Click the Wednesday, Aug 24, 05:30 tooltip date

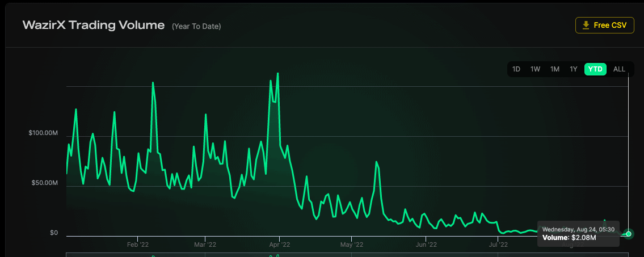pyautogui.click(x=578, y=229)
